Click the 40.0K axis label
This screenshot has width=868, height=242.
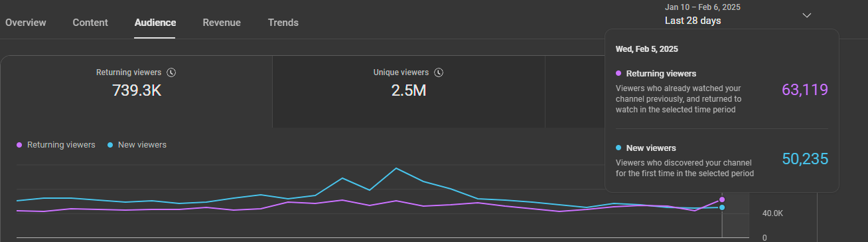tap(772, 213)
